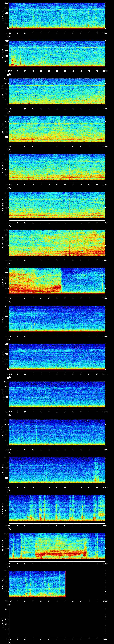Select the 10:27:00 time axis label
Screen dimensions: 114x644
(9, 147)
